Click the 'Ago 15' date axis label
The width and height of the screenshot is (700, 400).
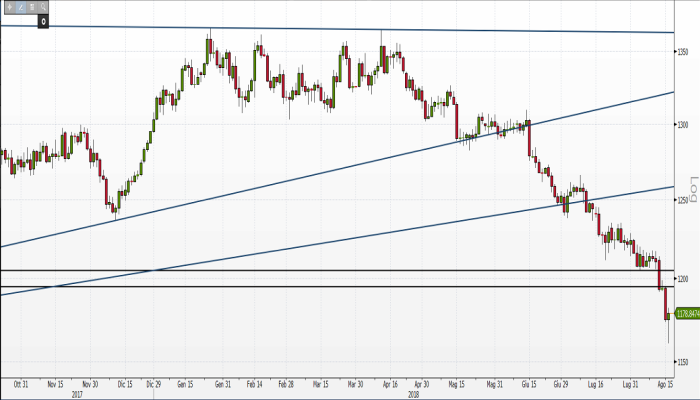662,383
